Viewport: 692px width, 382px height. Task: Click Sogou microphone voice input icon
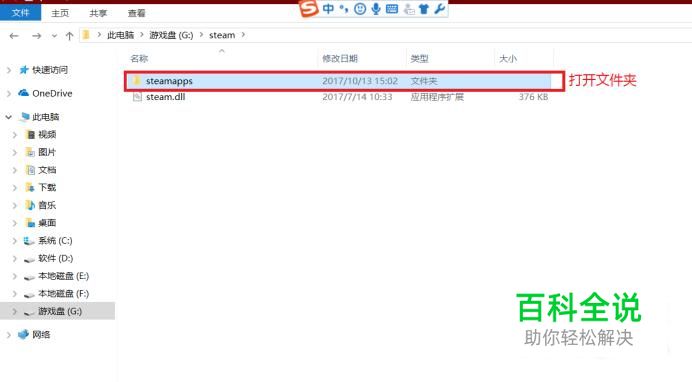click(376, 8)
